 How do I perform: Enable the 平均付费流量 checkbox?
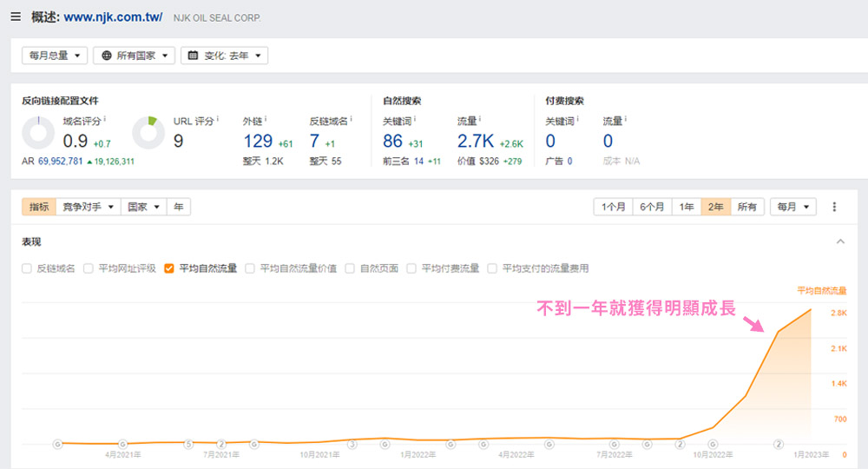coord(411,268)
